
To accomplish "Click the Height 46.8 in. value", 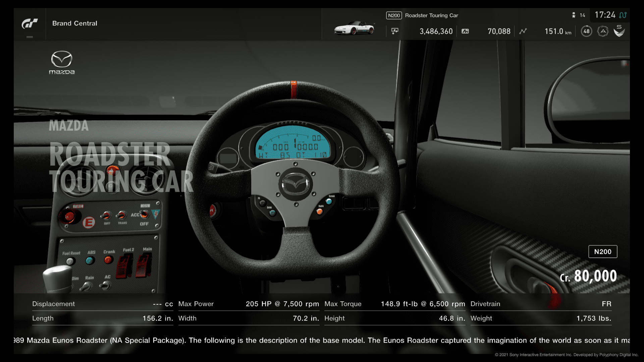I will (452, 318).
